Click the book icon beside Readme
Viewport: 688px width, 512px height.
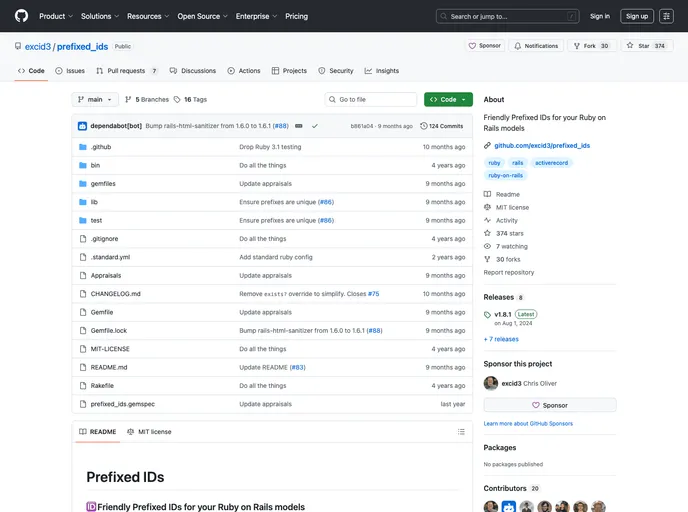point(487,194)
